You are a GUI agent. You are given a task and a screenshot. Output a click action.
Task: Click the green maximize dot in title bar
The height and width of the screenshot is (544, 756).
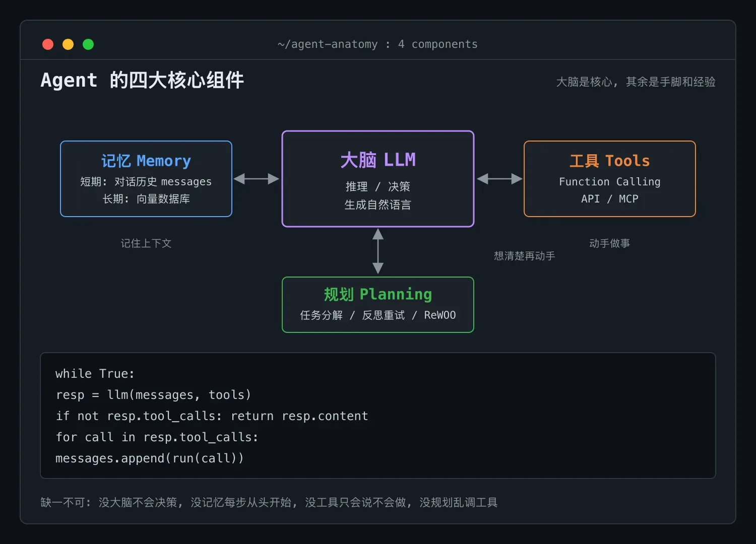(88, 44)
